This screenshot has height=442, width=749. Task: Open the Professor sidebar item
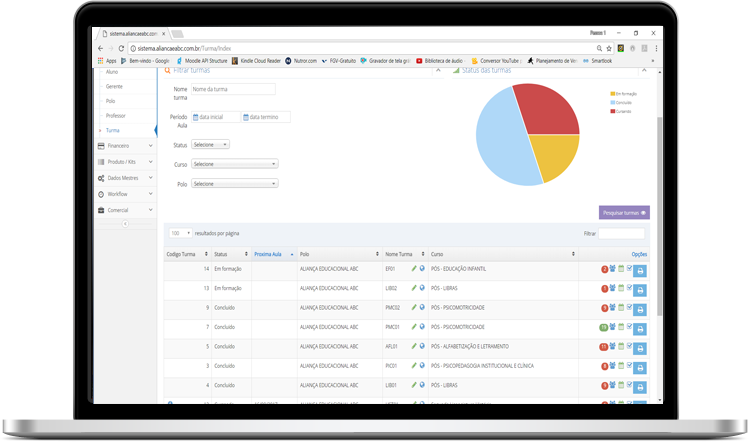click(x=116, y=116)
